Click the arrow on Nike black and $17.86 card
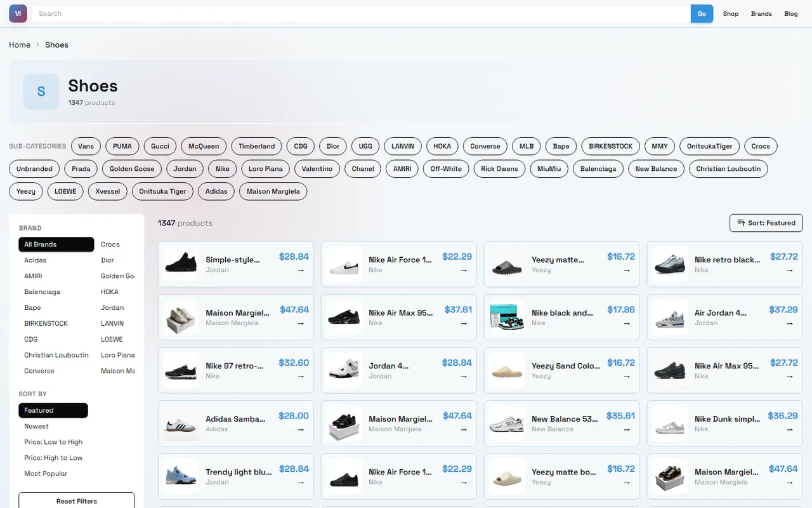 tap(627, 323)
